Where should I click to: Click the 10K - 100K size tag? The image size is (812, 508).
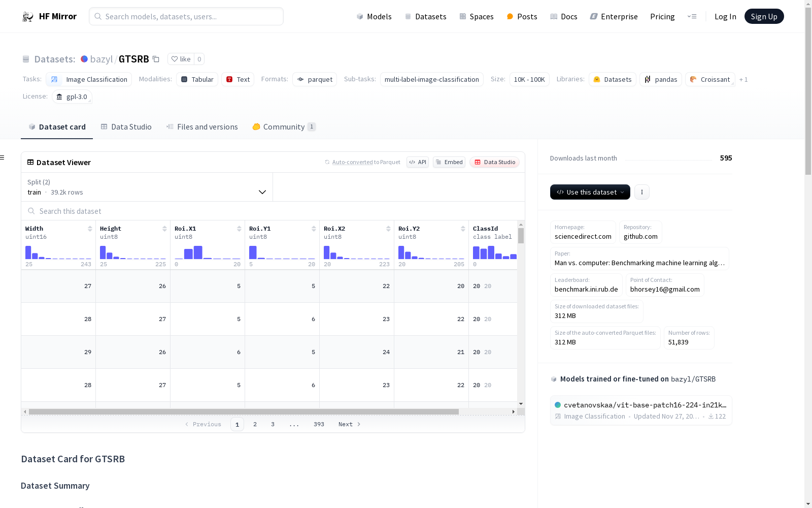click(x=529, y=79)
